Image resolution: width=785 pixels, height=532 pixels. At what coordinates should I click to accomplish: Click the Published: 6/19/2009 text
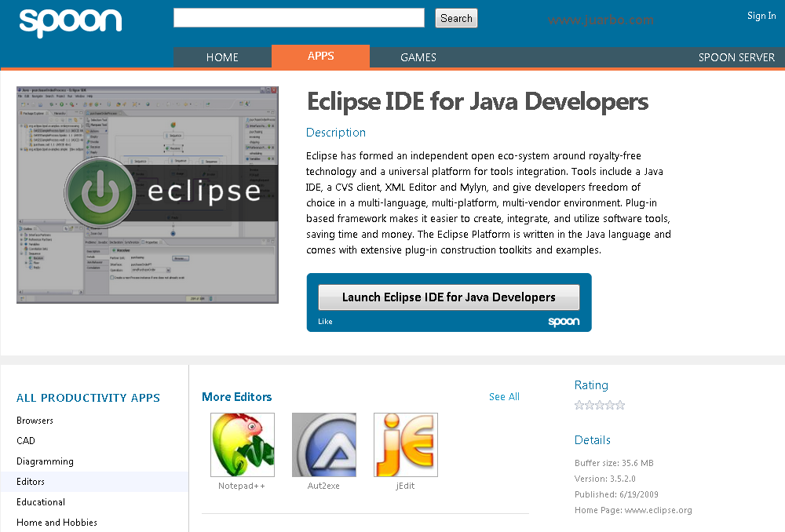tap(616, 494)
